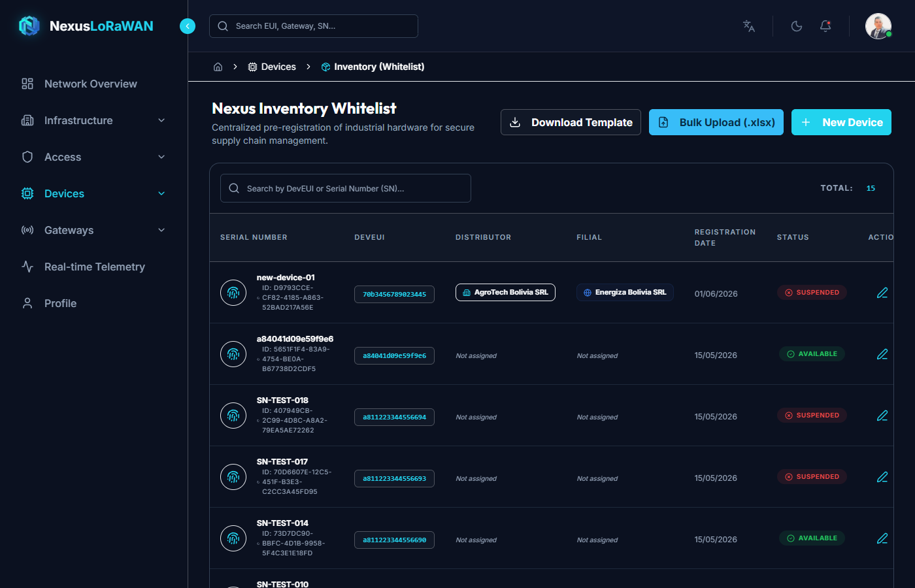
Task: Focus Search by DevEUI or Serial field
Action: point(346,188)
